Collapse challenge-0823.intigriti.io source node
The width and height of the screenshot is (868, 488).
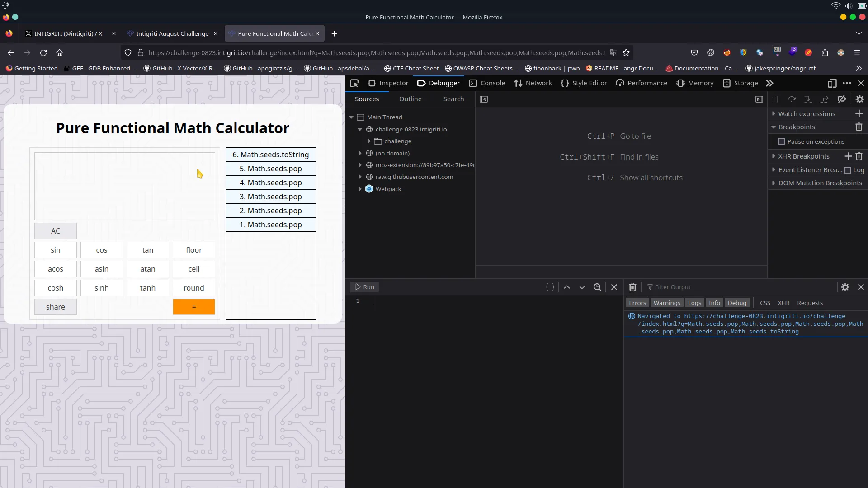(x=360, y=130)
